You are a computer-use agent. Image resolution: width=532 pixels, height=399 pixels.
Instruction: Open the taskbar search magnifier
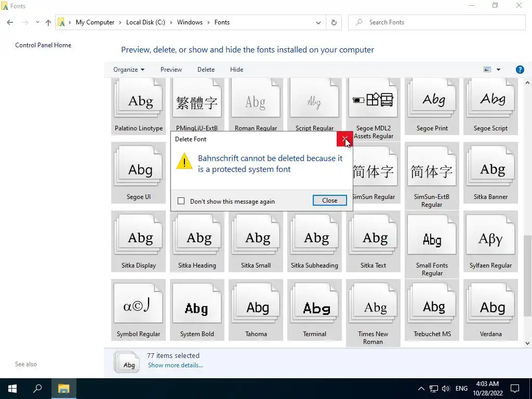37,389
